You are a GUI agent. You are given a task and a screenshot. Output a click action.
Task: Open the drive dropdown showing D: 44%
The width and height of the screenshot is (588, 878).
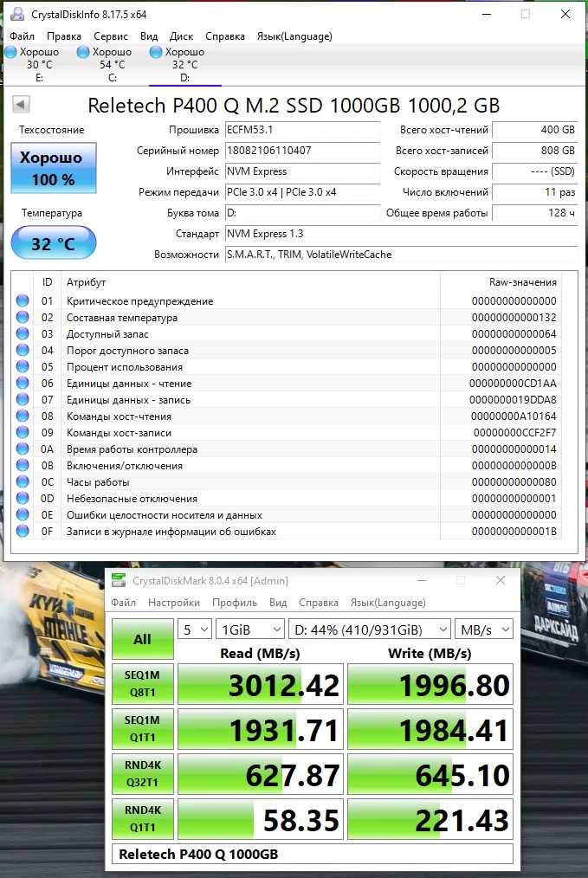tap(370, 629)
